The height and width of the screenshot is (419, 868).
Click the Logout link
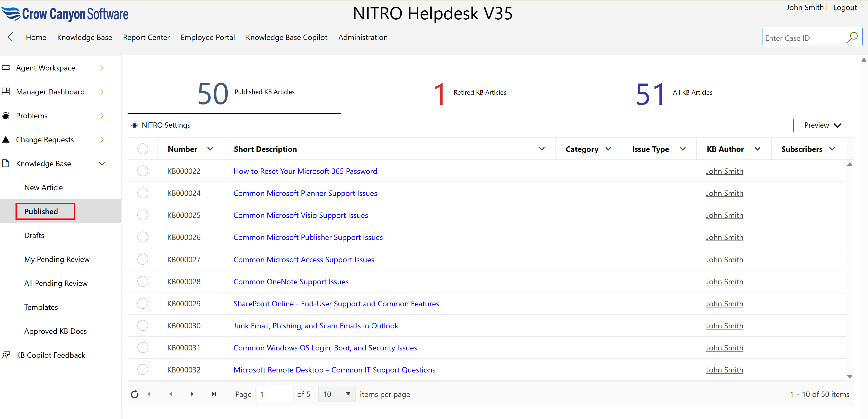tap(845, 7)
